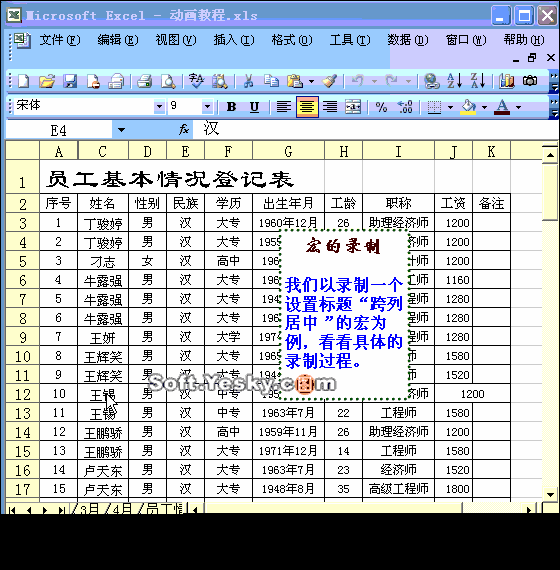Image resolution: width=560 pixels, height=570 pixels.
Task: Select the Format Painter brush icon
Action: point(330,81)
